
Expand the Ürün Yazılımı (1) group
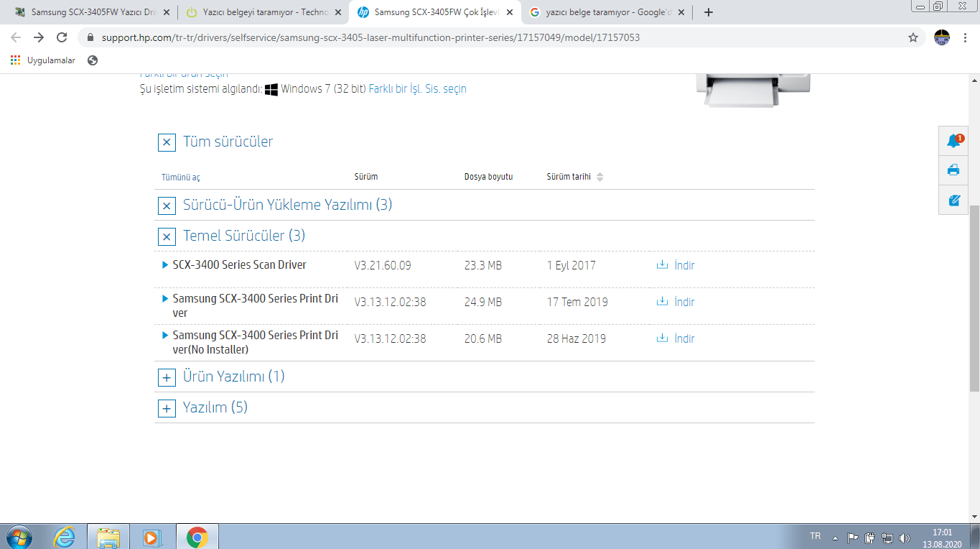(x=167, y=378)
